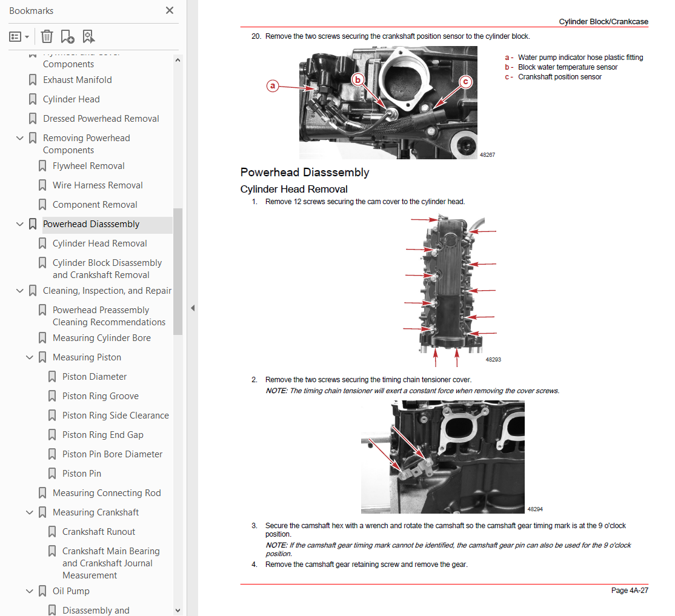Collapse the Cleaning, Inspection, and Repair group

click(x=19, y=291)
